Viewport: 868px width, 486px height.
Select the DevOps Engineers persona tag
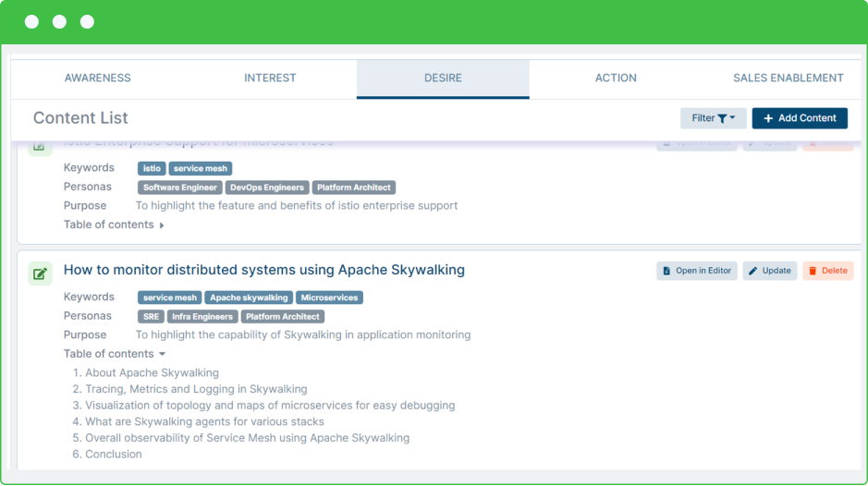267,187
